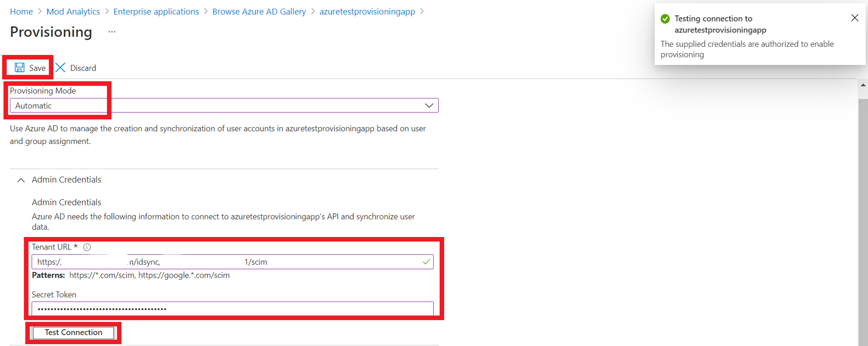Viewport: 868px width, 346px height.
Task: Open Mod Analytics breadcrumb
Action: (73, 11)
